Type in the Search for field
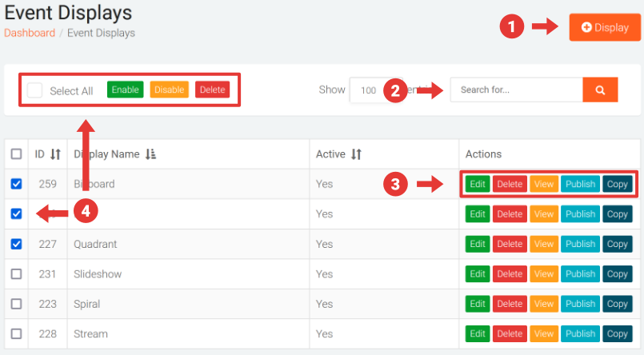 click(x=515, y=90)
